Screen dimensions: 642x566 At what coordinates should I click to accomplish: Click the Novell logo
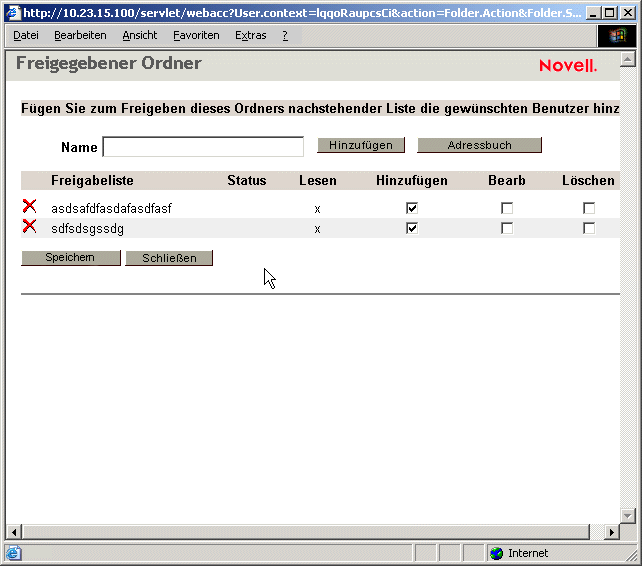click(568, 66)
